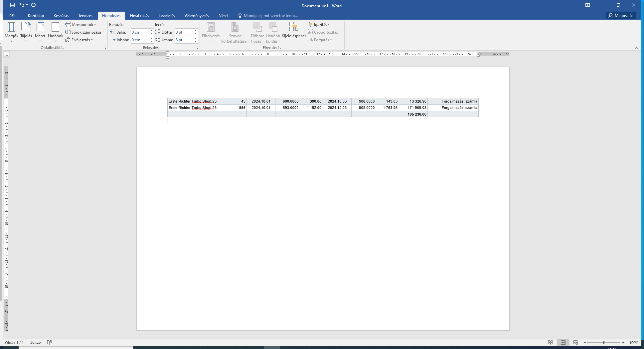This screenshot has width=644, height=349.
Task: Switch to Read Mode view
Action: (x=551, y=343)
